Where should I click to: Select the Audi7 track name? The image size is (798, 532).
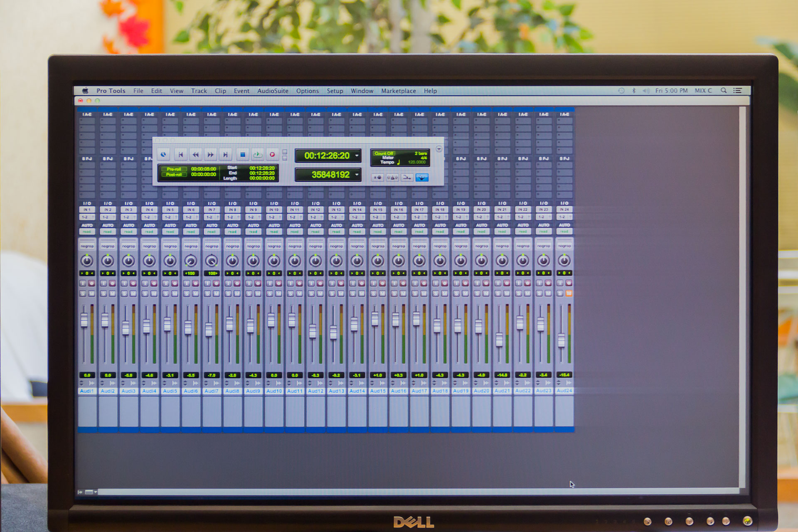[x=212, y=391]
